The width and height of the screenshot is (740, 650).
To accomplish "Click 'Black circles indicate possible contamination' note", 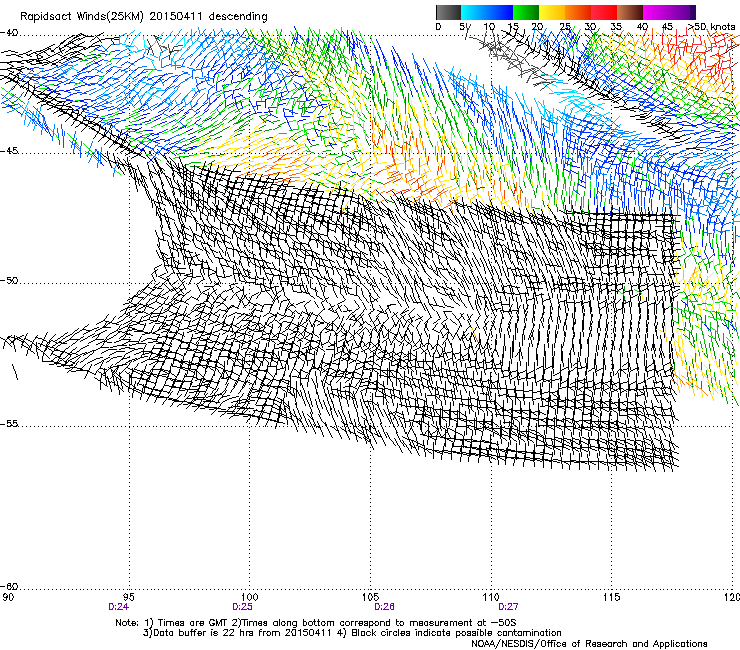I will point(456,633).
